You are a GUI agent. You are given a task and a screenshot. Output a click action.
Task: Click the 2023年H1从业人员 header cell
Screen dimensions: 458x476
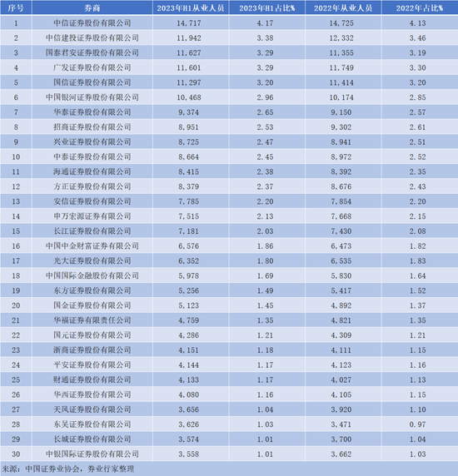191,7
